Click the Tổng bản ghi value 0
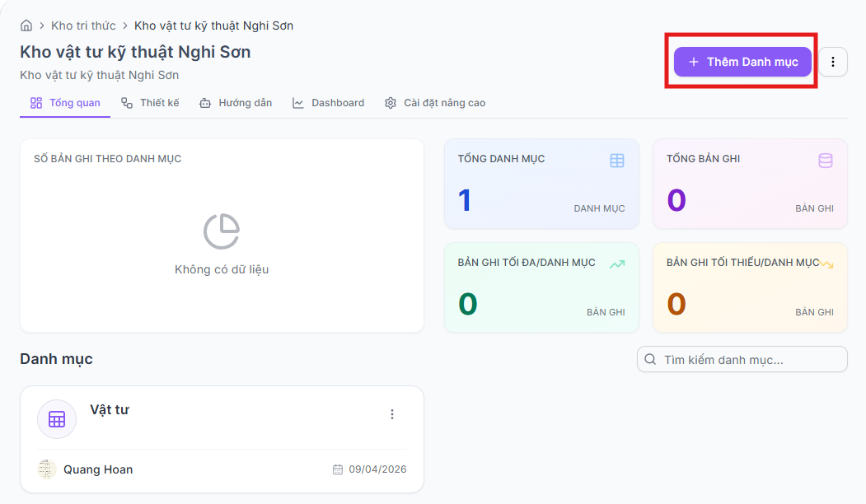 click(676, 200)
